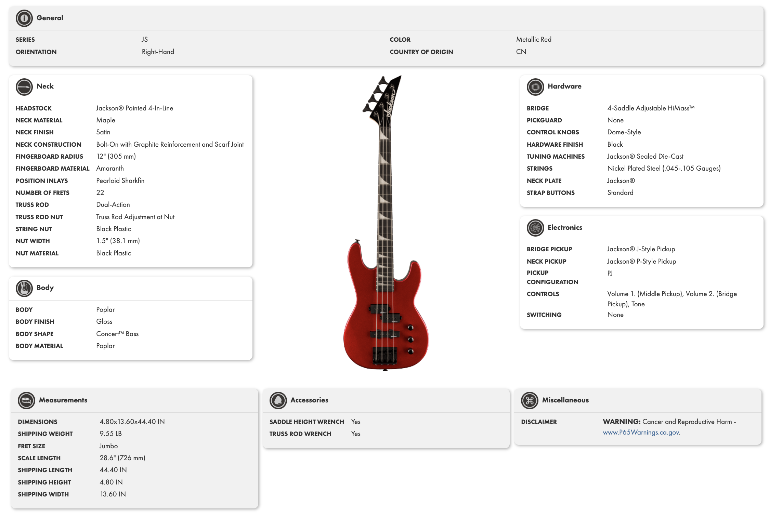The image size is (769, 532).
Task: Click the 'Jumbo' fret size value
Action: [x=108, y=446]
